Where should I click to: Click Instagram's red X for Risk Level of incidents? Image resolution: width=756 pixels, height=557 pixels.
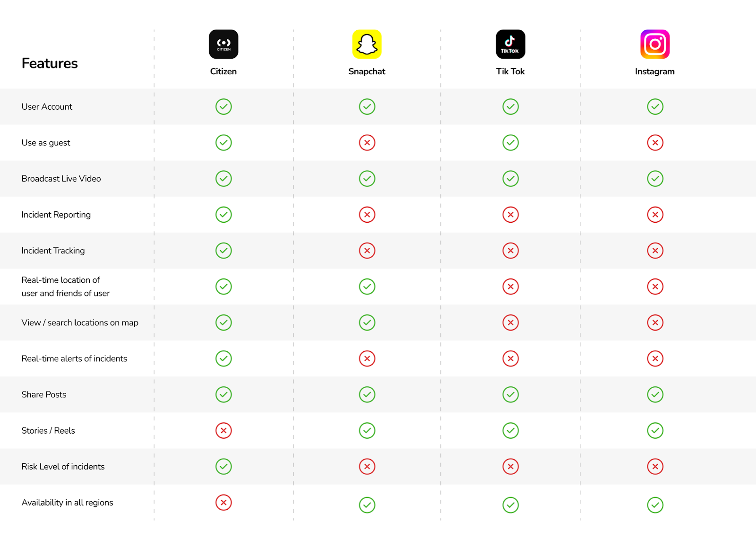pyautogui.click(x=655, y=467)
